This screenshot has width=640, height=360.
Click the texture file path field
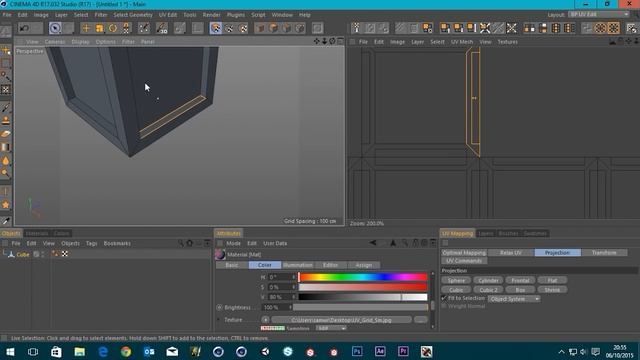click(x=341, y=320)
